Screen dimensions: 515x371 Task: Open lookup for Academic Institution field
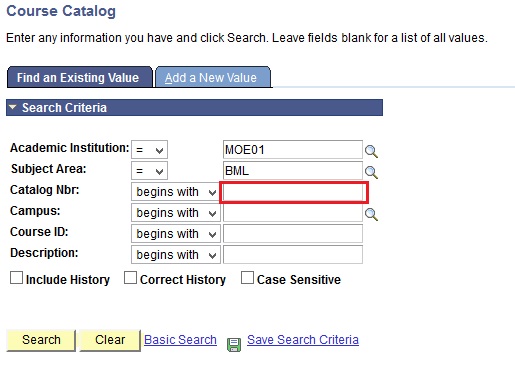[371, 151]
